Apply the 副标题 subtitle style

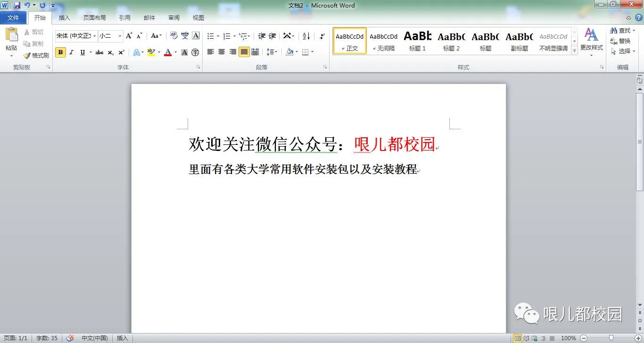pos(520,41)
